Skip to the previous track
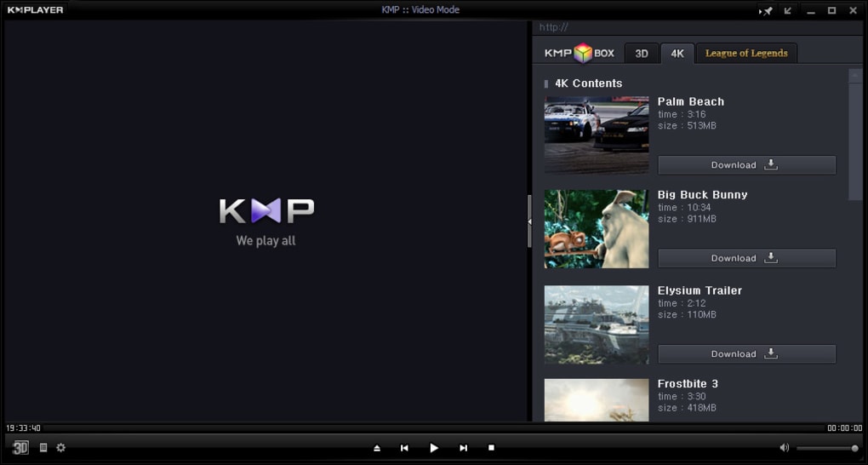The height and width of the screenshot is (465, 868). (x=404, y=448)
